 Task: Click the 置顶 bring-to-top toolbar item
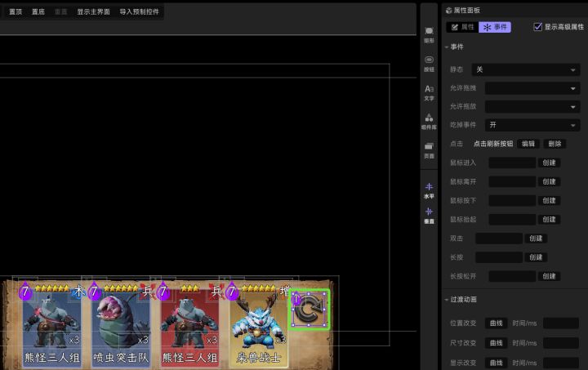coord(16,11)
